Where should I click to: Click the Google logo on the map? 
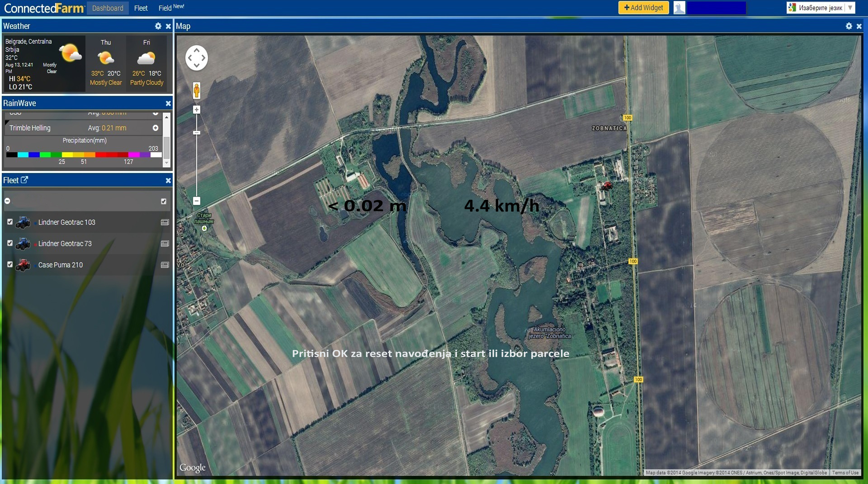(192, 468)
